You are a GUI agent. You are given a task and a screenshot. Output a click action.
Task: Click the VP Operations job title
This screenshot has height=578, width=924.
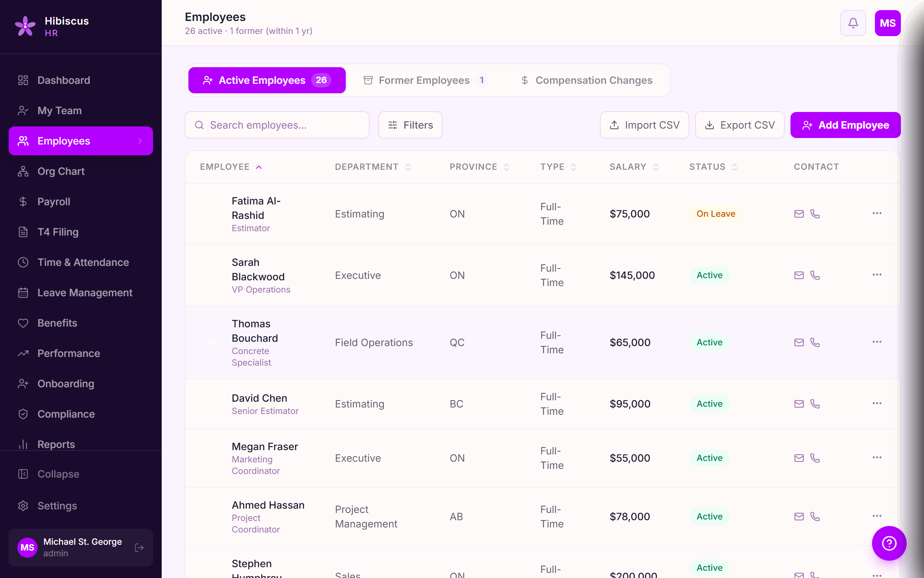(261, 290)
